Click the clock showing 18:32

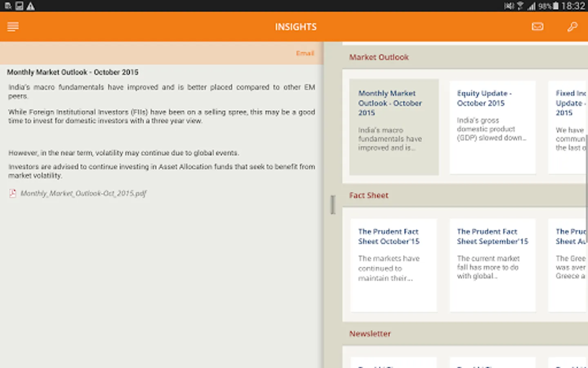pyautogui.click(x=573, y=6)
